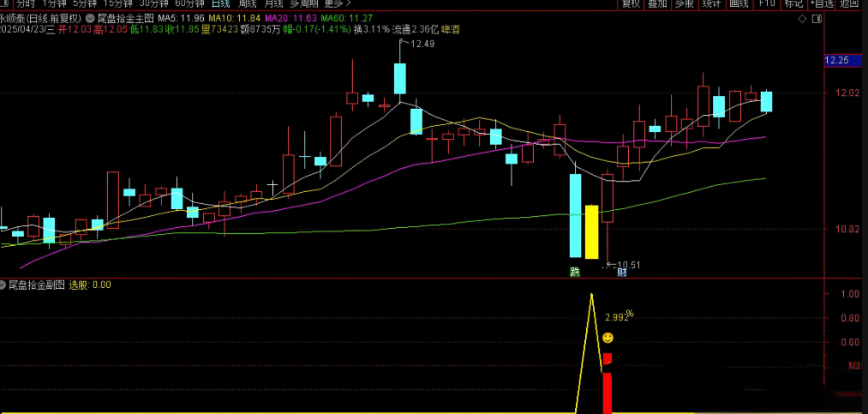Switch to the 日线 daily chart tab
This screenshot has height=414, width=868.
[x=221, y=3]
